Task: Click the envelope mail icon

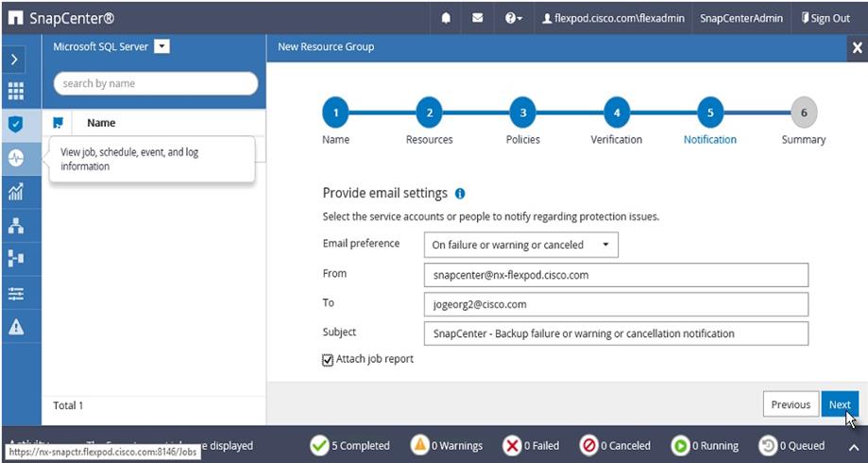Action: 477,18
